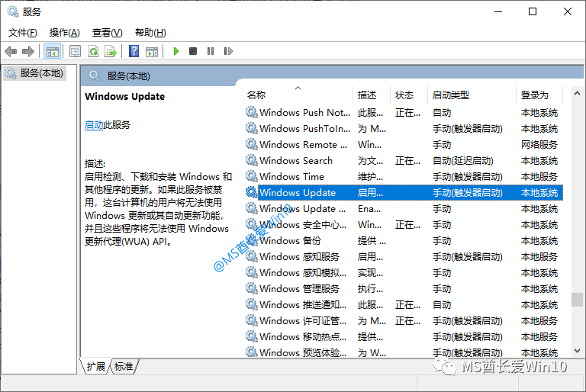
Task: Sort by the 状态 column header
Action: 409,95
